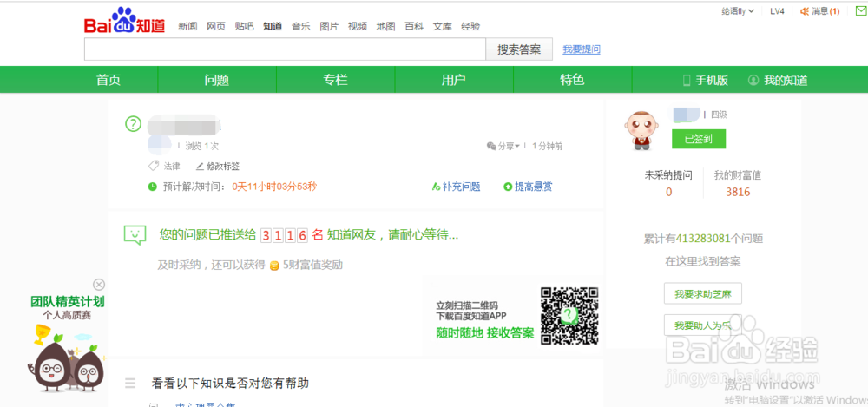This screenshot has width=868, height=407.
Task: Click the 四级 level text beside username
Action: (719, 115)
